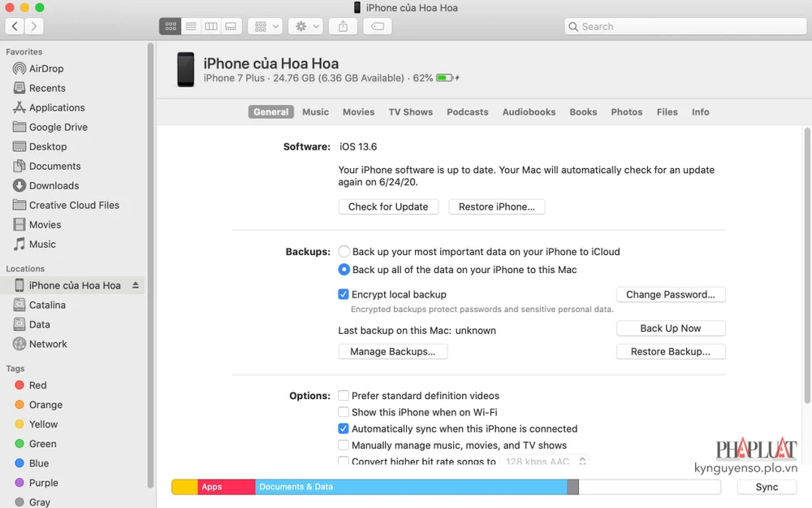
Task: Switch to column view in toolbar
Action: tap(211, 26)
